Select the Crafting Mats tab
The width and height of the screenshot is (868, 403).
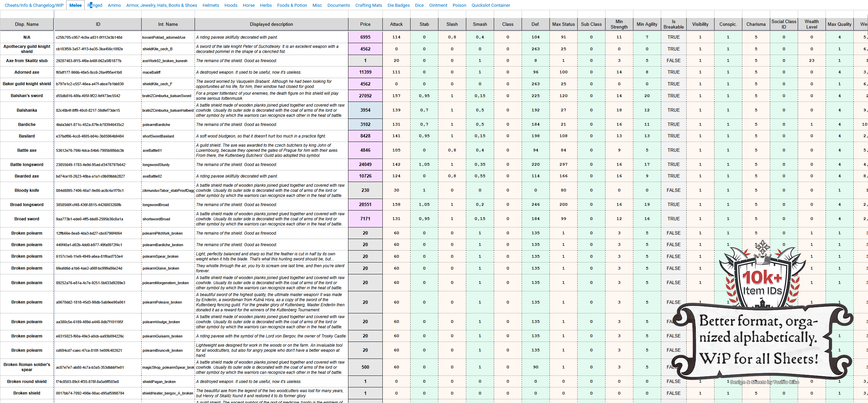click(x=368, y=5)
